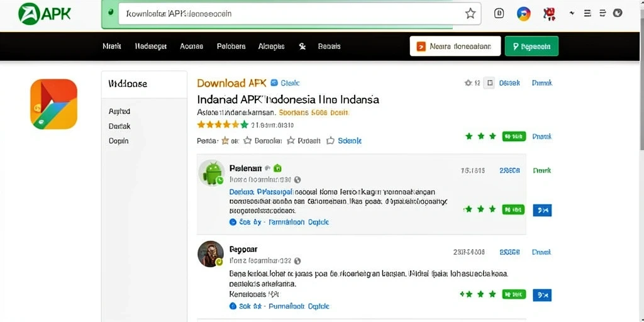
Task: Click the blue 2S8C8 link in Regoaar's review
Action: coord(509,252)
